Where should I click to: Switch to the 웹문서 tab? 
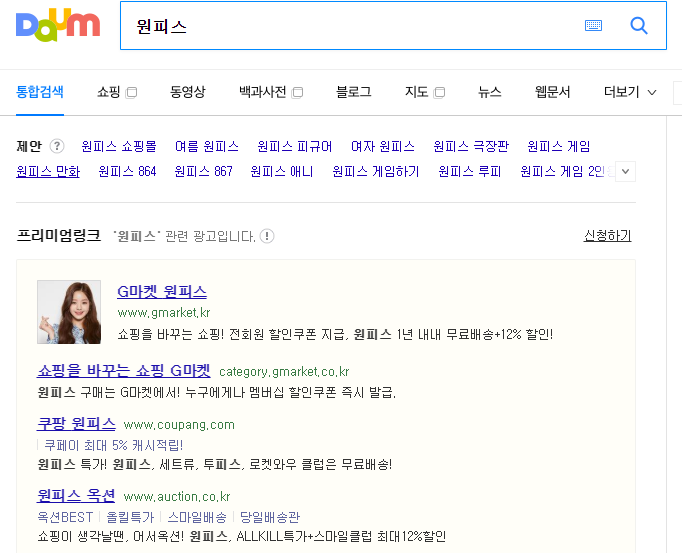[552, 92]
